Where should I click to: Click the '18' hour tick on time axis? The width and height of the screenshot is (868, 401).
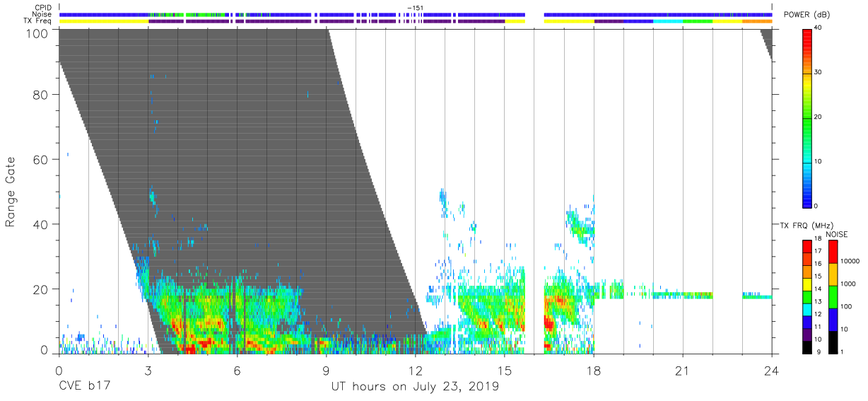tap(593, 370)
